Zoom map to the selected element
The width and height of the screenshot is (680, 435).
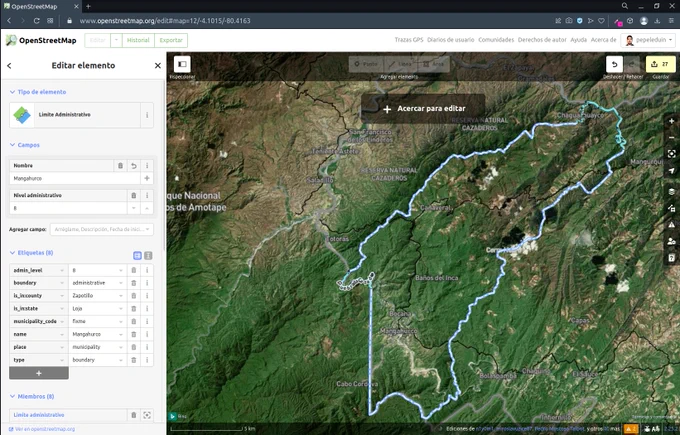pyautogui.click(x=671, y=154)
